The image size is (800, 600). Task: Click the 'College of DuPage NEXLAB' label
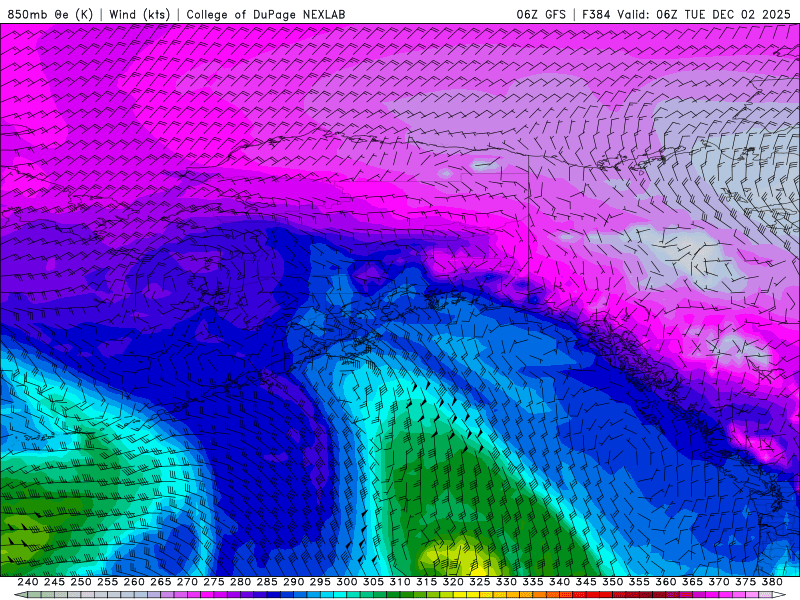tap(266, 14)
